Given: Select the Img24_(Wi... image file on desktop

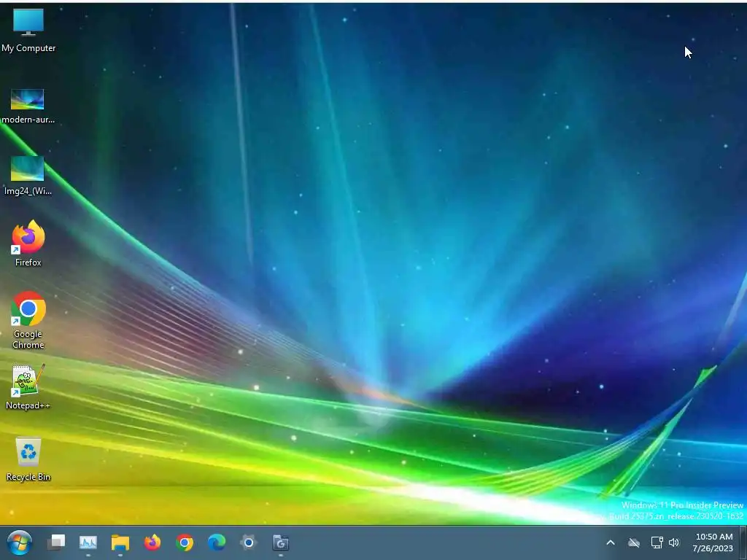Looking at the screenshot, I should tap(28, 176).
